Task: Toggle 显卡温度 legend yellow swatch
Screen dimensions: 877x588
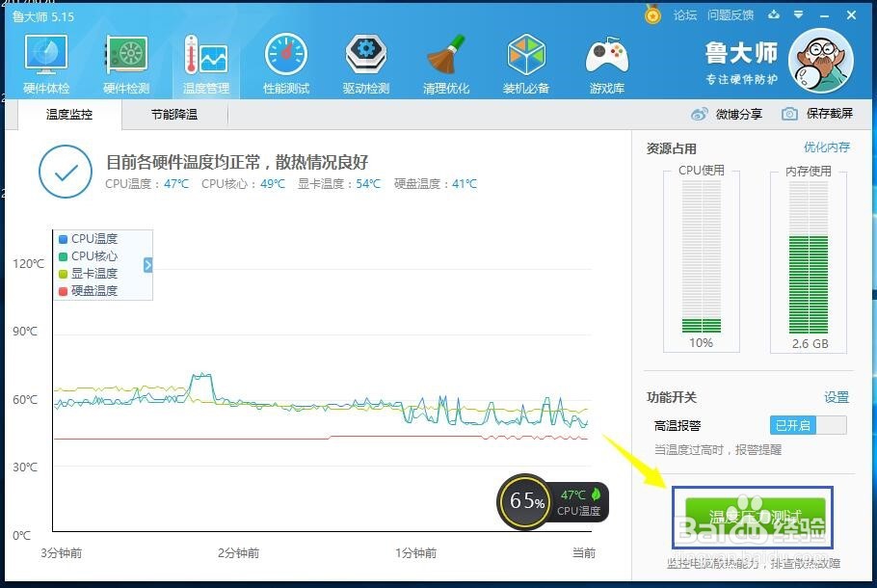Action: pos(64,274)
